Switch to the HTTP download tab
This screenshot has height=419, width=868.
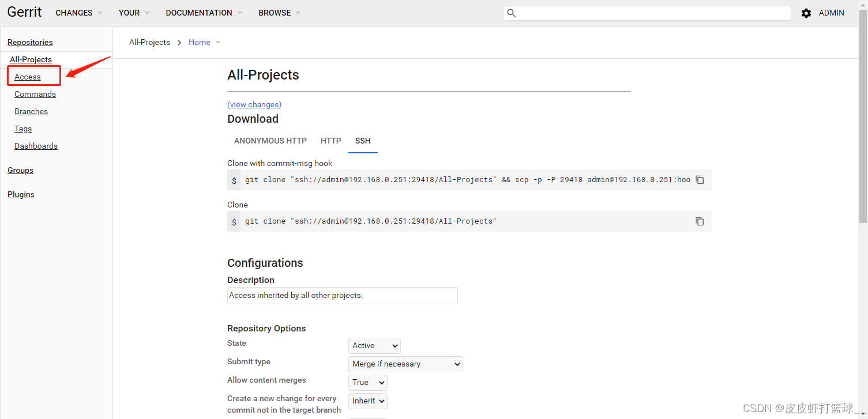tap(331, 141)
